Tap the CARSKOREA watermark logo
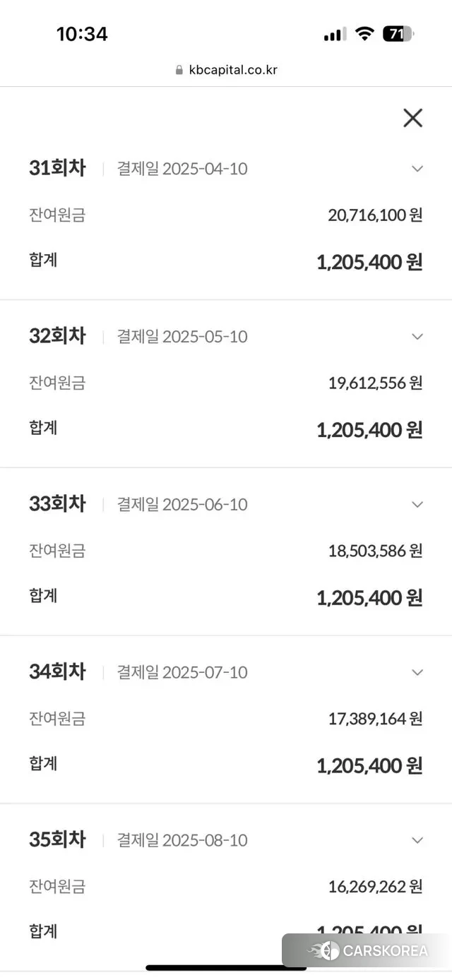The height and width of the screenshot is (980, 452). [369, 951]
